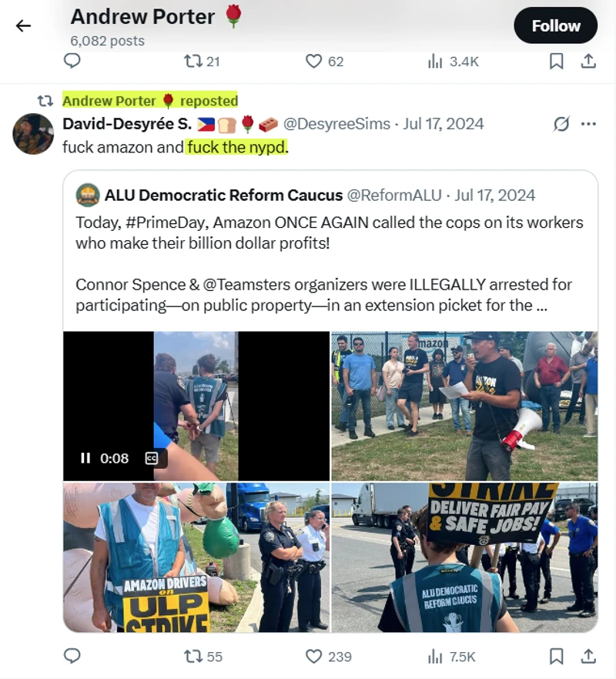Open the @DesyreeSims handle link
The image size is (616, 679).
(x=336, y=124)
